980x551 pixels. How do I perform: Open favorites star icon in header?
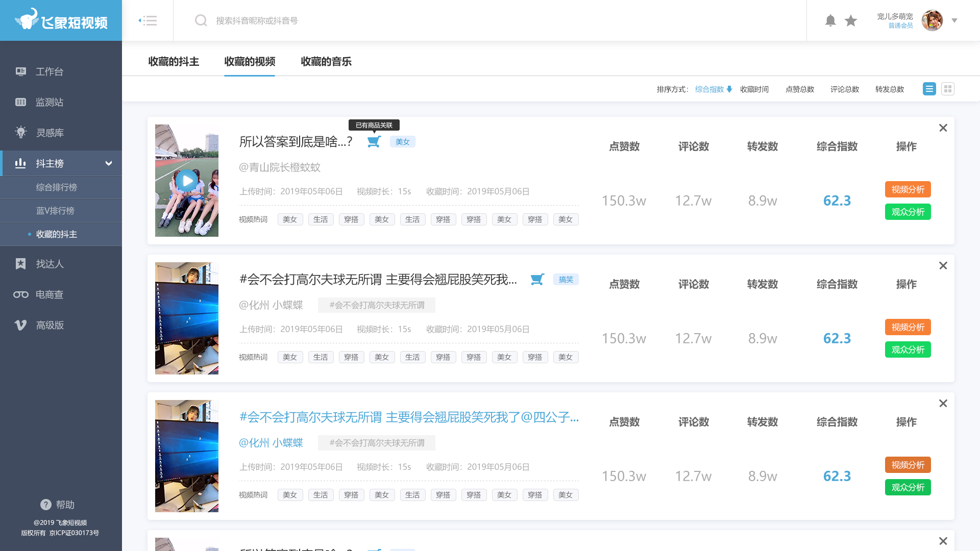(851, 20)
